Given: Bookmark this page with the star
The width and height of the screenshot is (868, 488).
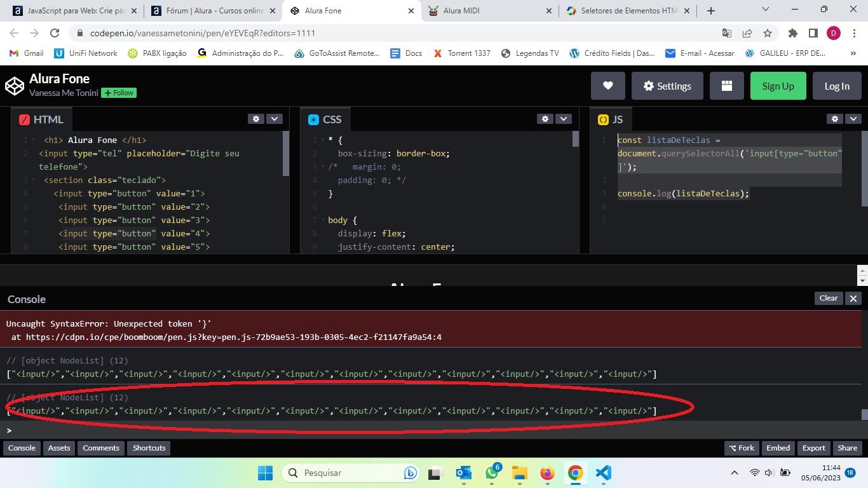Looking at the screenshot, I should 768,33.
